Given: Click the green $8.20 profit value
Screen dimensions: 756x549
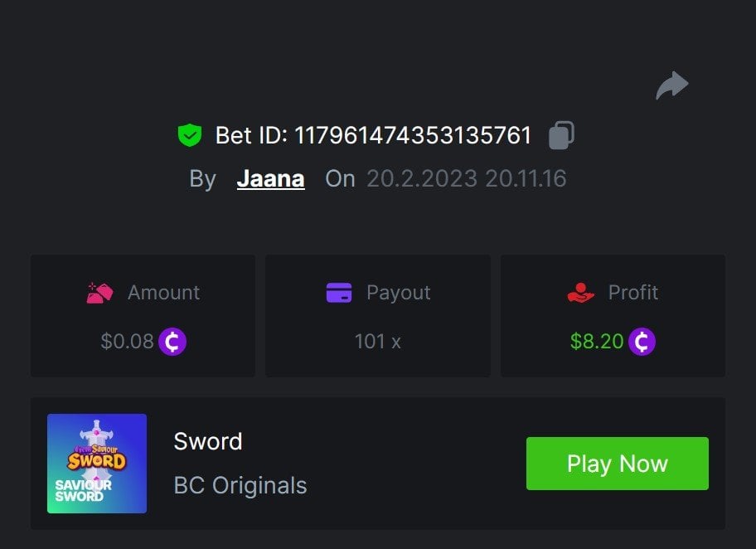Looking at the screenshot, I should [x=597, y=342].
